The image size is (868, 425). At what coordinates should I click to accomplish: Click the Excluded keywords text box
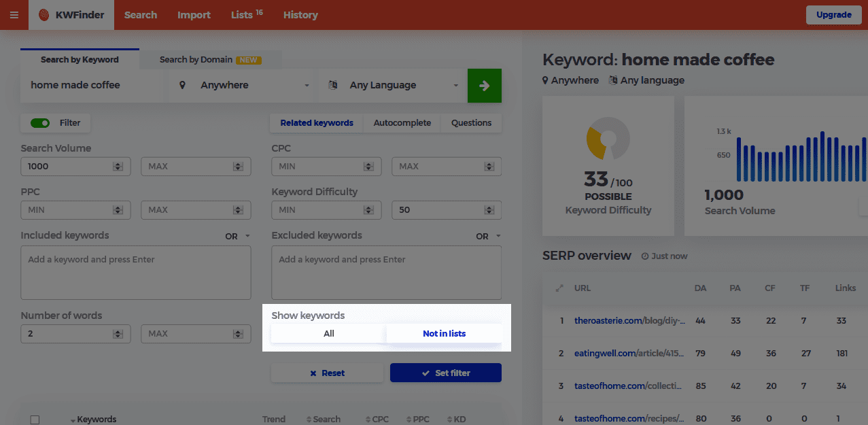386,273
